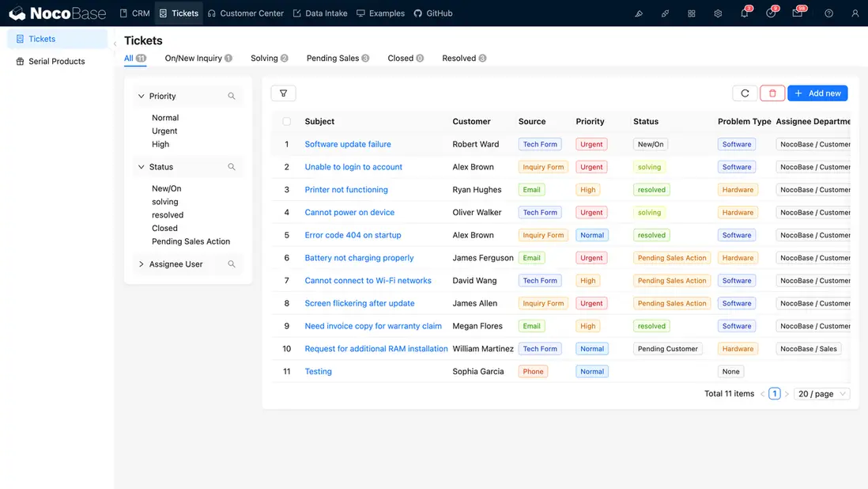This screenshot has height=489, width=868.
Task: Collapse the Priority filter section
Action: pyautogui.click(x=142, y=97)
